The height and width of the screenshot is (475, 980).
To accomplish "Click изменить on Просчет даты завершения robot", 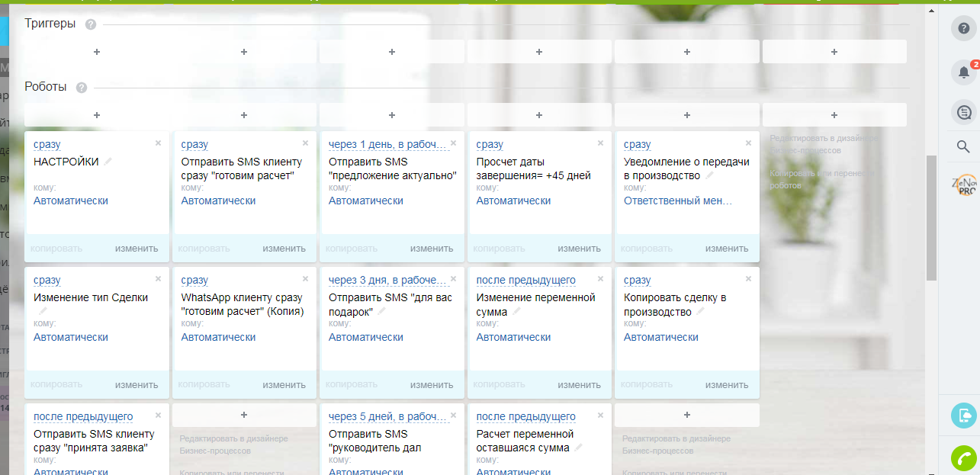I will pyautogui.click(x=580, y=249).
